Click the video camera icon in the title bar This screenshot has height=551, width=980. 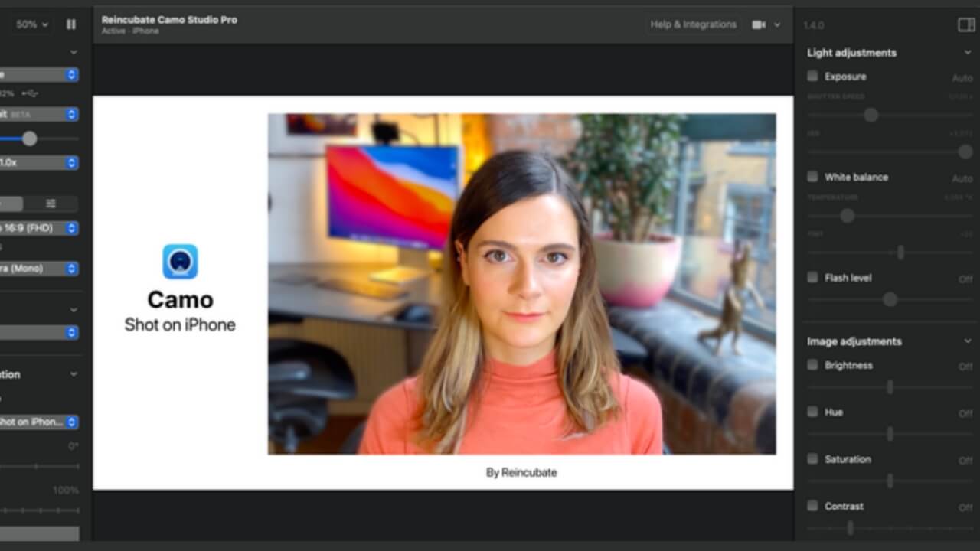(759, 24)
